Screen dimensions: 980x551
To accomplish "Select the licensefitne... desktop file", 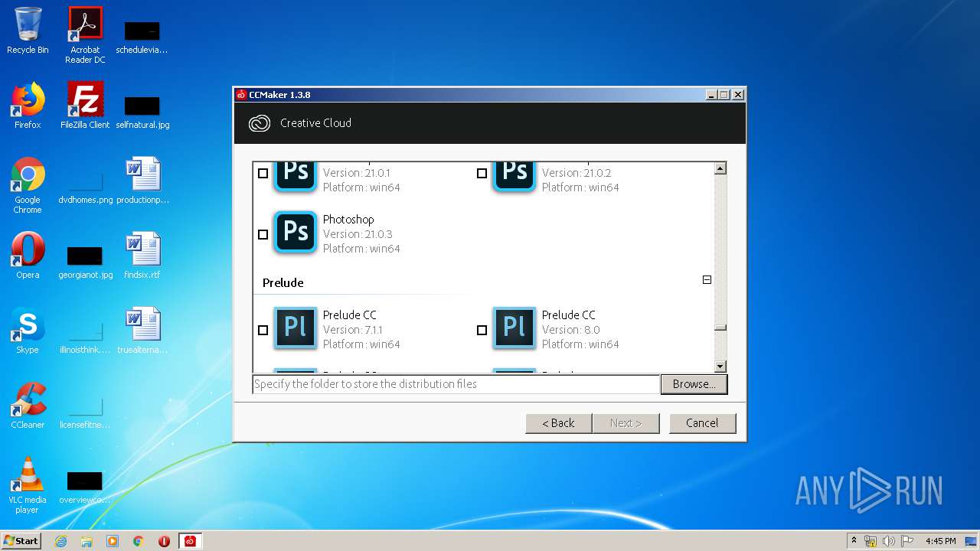I will (x=85, y=412).
